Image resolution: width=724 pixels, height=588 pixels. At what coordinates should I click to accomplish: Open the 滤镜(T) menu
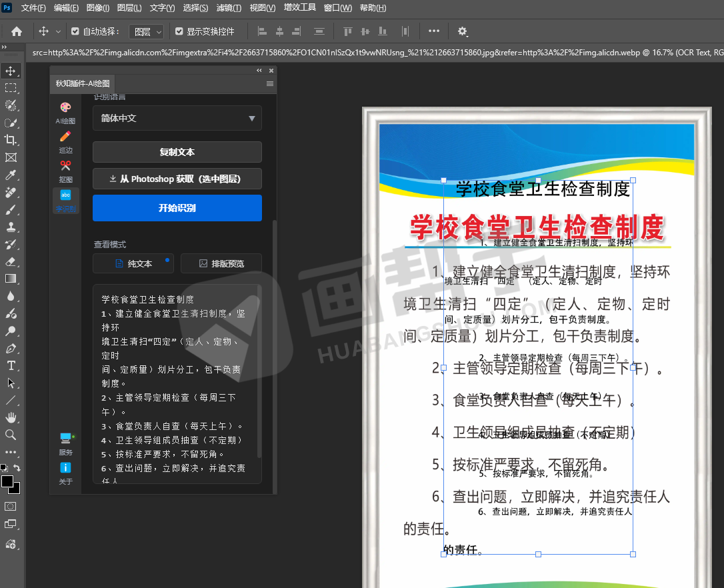(x=229, y=8)
